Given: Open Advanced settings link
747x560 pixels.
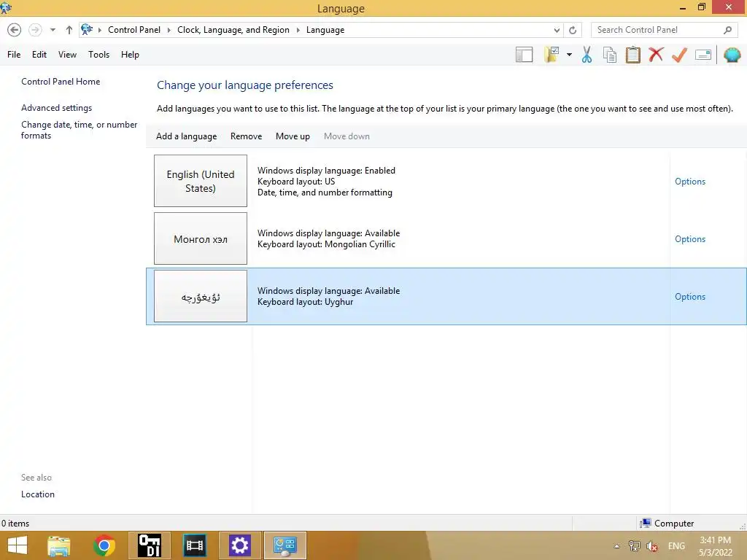Looking at the screenshot, I should point(57,108).
